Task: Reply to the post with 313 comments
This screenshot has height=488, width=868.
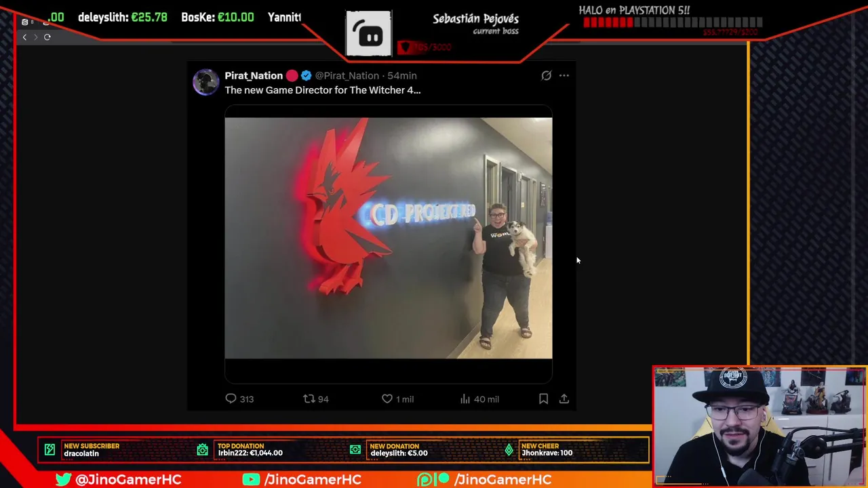Action: pos(239,399)
